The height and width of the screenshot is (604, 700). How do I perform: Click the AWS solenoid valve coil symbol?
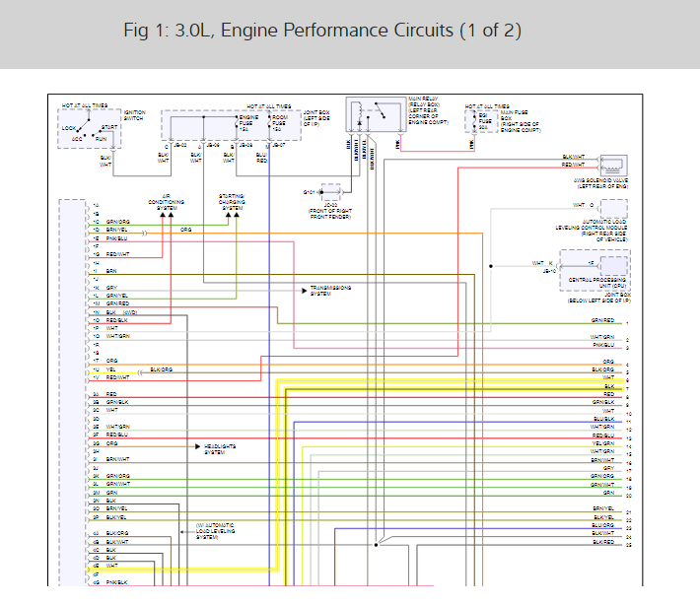(x=614, y=166)
